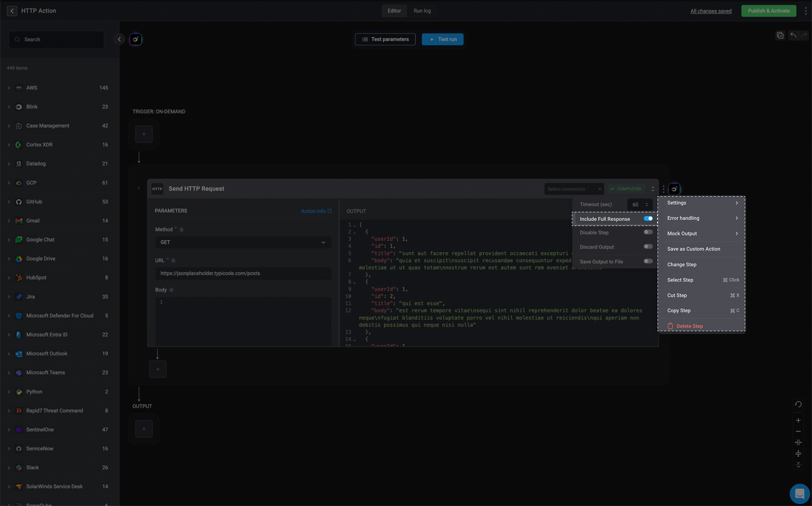Image resolution: width=812 pixels, height=506 pixels.
Task: Open the step kebab menu
Action: coord(663,189)
